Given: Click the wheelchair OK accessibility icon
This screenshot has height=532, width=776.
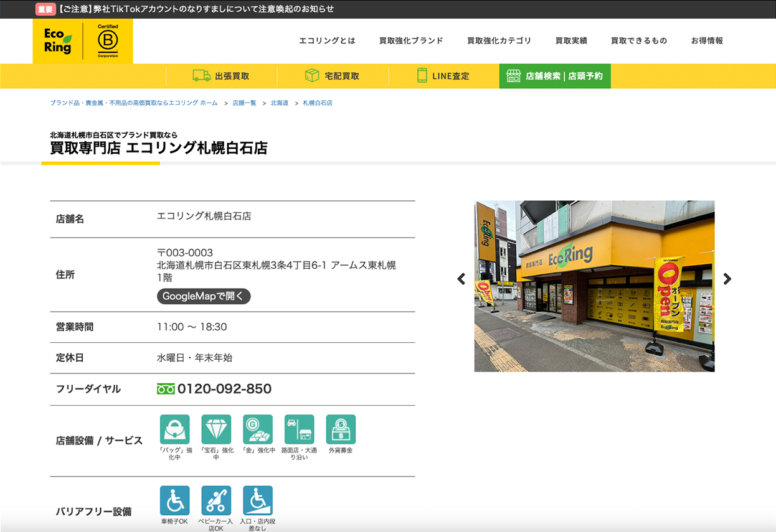Looking at the screenshot, I should [174, 501].
